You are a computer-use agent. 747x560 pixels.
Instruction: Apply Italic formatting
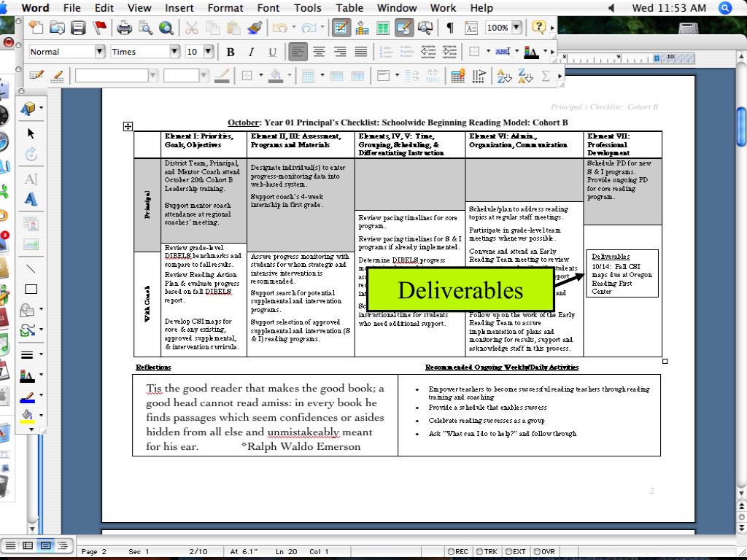coord(251,52)
